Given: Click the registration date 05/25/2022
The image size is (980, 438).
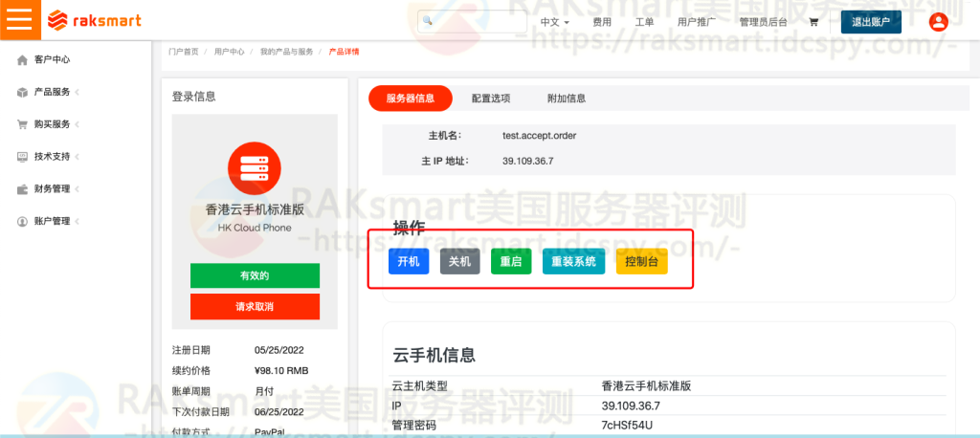Looking at the screenshot, I should coord(279,350).
